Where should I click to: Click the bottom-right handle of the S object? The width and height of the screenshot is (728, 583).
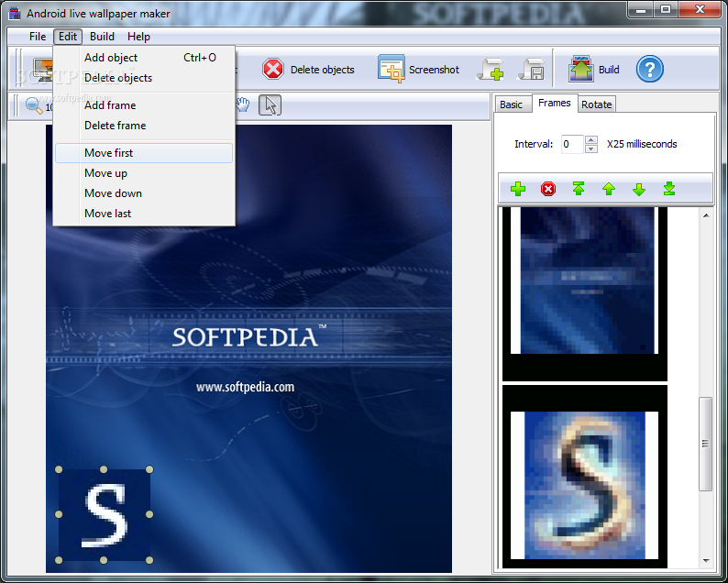[149, 560]
